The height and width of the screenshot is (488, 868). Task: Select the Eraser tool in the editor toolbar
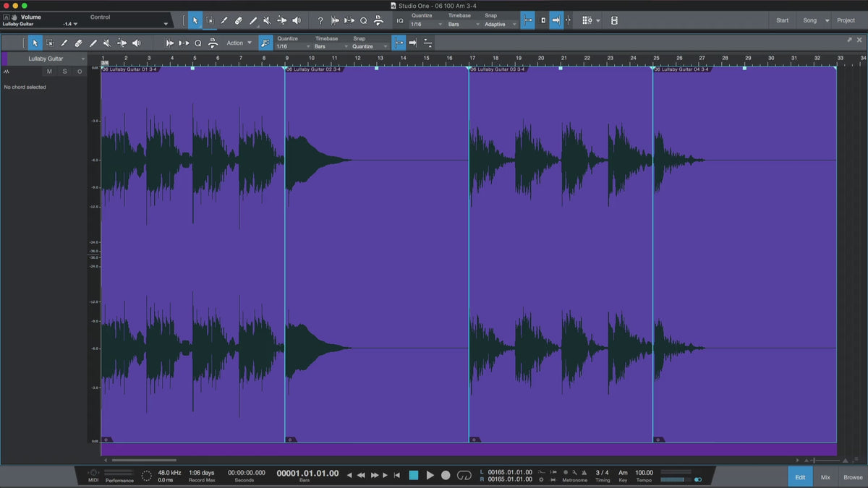[79, 43]
